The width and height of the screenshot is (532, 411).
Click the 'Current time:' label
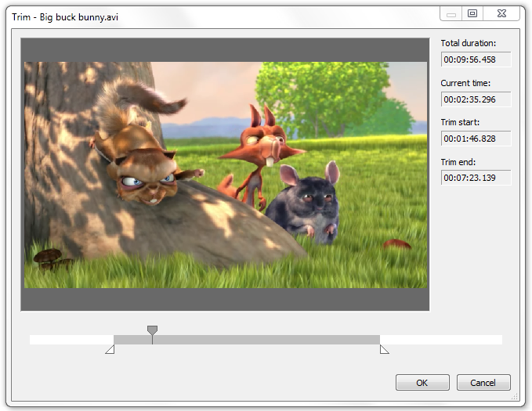pos(465,83)
